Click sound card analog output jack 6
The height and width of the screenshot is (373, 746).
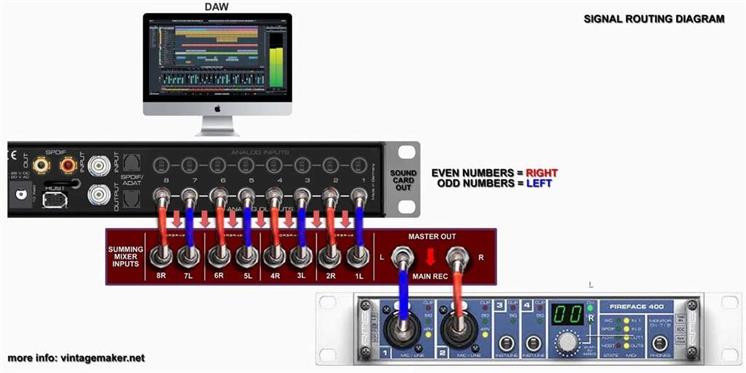218,195
